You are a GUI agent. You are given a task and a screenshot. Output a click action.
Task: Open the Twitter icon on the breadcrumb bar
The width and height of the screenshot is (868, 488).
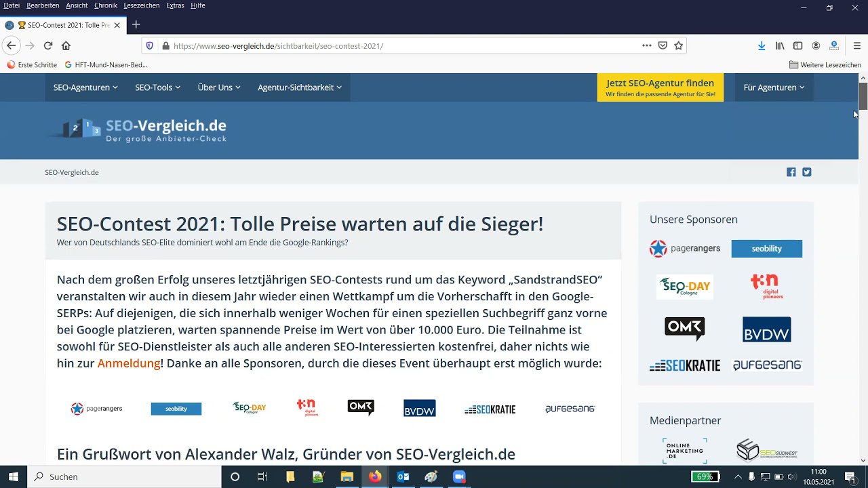click(x=807, y=172)
